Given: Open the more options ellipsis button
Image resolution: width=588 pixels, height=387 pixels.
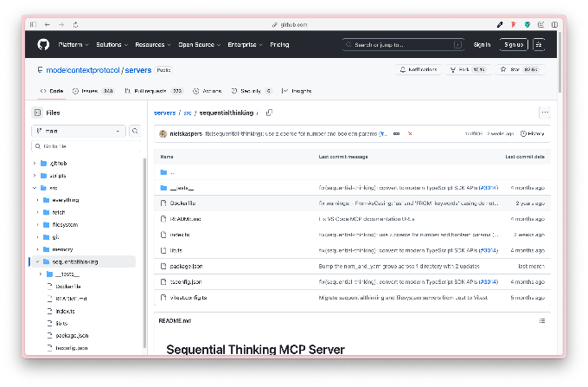Looking at the screenshot, I should (x=545, y=113).
